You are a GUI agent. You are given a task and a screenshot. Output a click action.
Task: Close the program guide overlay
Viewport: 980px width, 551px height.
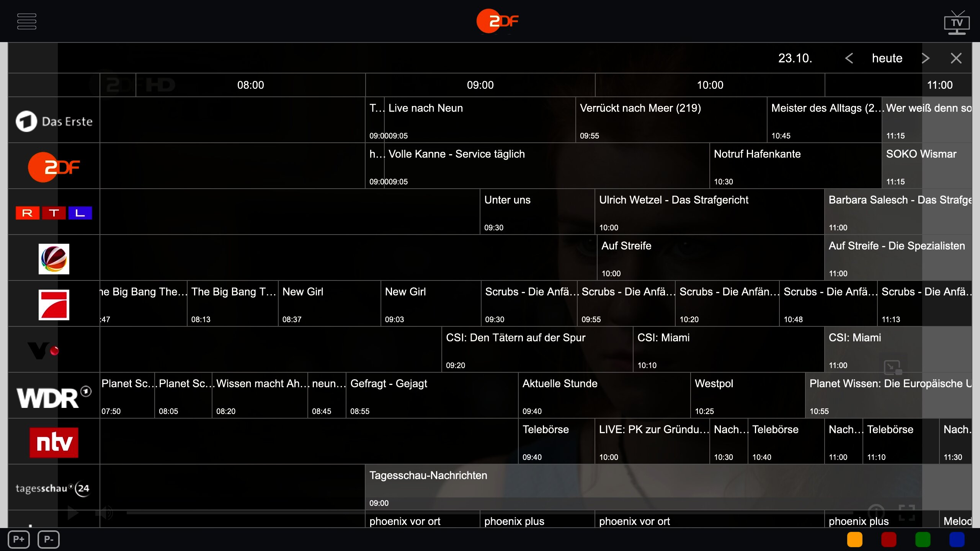(956, 58)
